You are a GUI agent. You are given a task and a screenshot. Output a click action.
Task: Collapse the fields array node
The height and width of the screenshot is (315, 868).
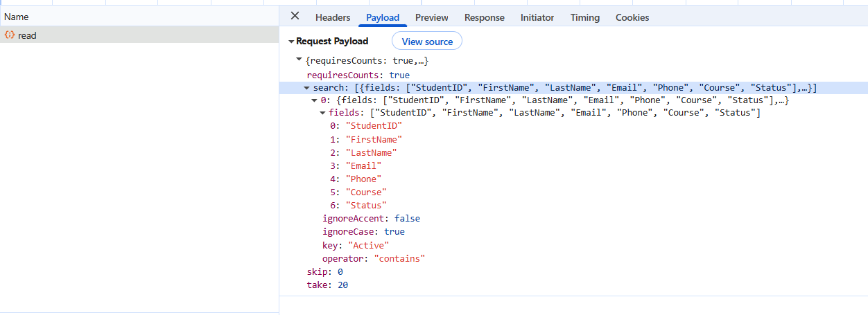point(322,113)
